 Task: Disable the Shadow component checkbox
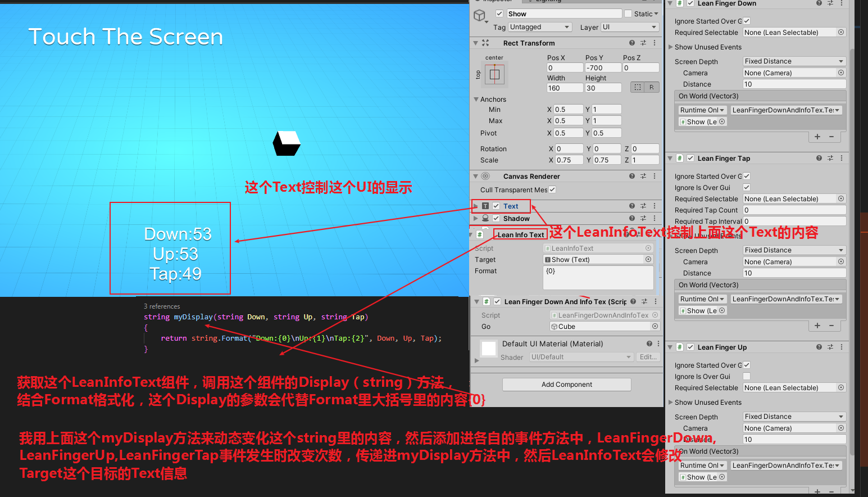pyautogui.click(x=496, y=218)
